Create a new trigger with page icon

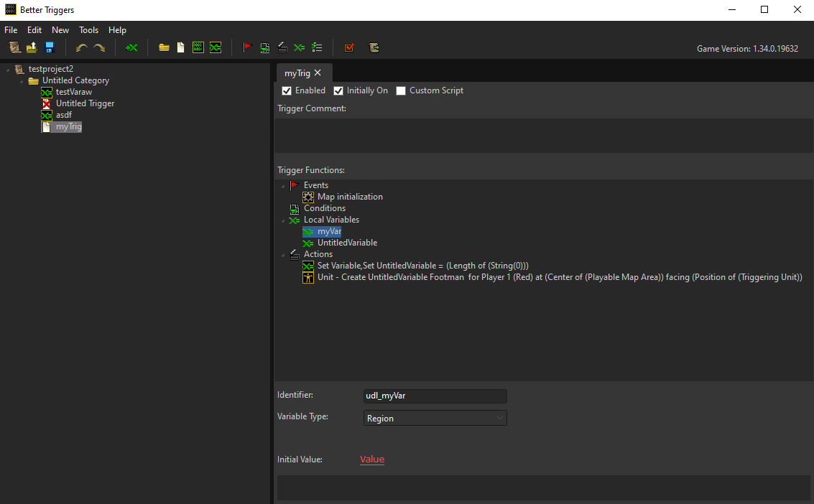point(180,47)
